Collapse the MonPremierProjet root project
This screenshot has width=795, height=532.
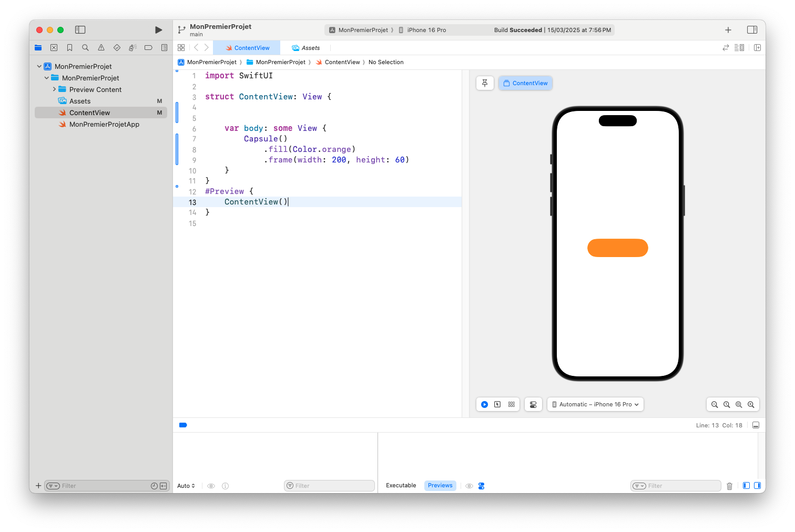(39, 67)
